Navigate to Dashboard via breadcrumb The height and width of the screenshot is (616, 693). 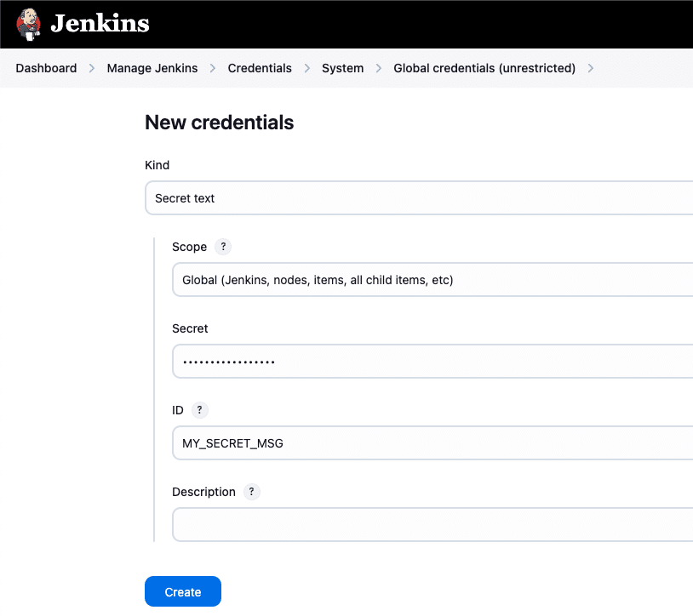pyautogui.click(x=46, y=68)
